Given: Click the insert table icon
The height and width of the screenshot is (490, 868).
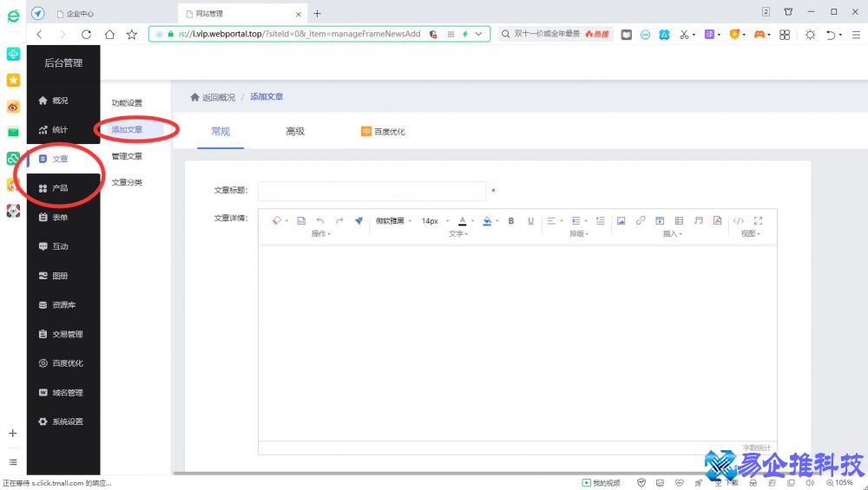Looking at the screenshot, I should 680,220.
